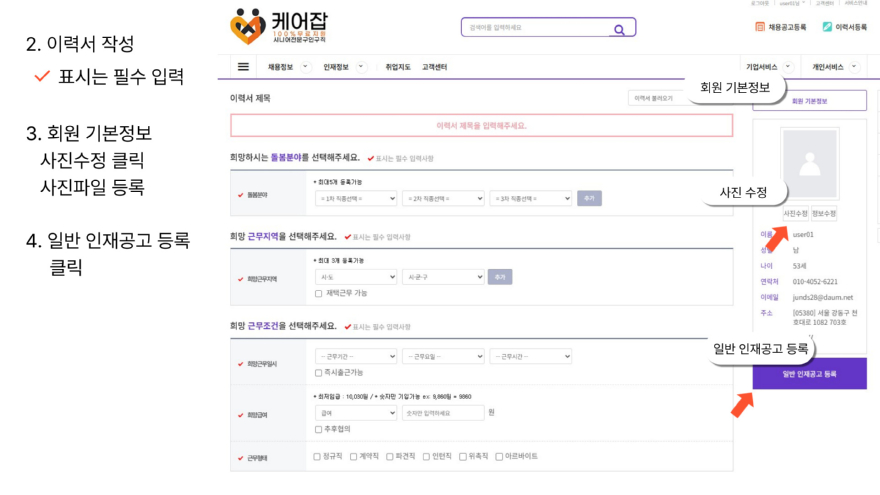Click the 채용공고등록 icon at top
This screenshot has width=880, height=495.
click(761, 27)
